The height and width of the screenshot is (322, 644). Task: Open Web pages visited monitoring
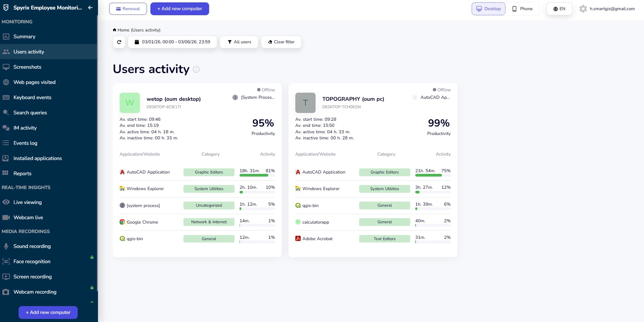point(34,82)
